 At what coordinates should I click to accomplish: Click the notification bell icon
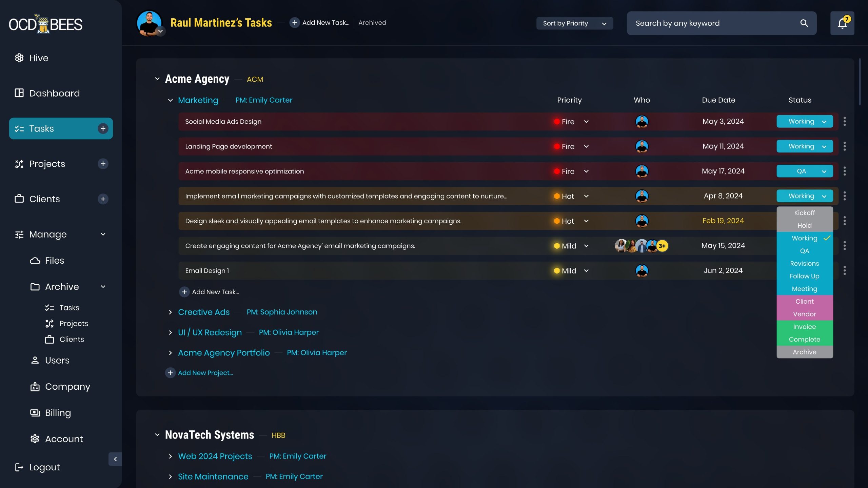(842, 23)
